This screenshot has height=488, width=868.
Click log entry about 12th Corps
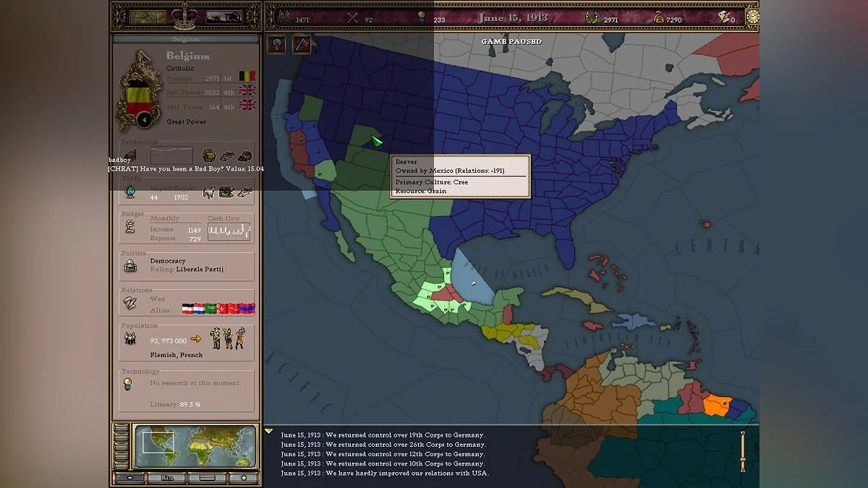[383, 454]
